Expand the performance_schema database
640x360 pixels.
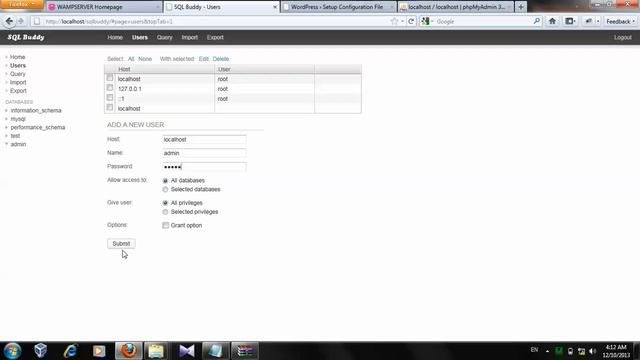pyautogui.click(x=7, y=127)
